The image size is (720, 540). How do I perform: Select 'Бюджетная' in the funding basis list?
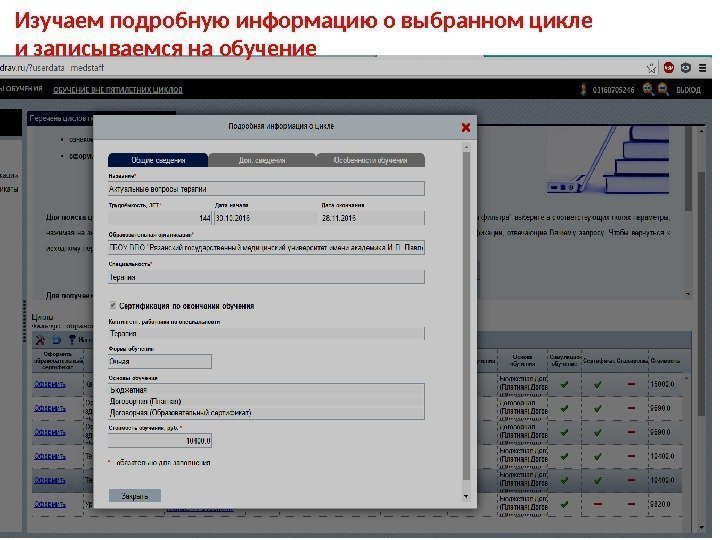266,390
